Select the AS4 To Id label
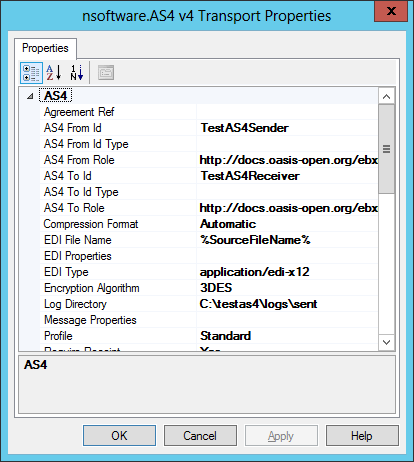 (68, 176)
